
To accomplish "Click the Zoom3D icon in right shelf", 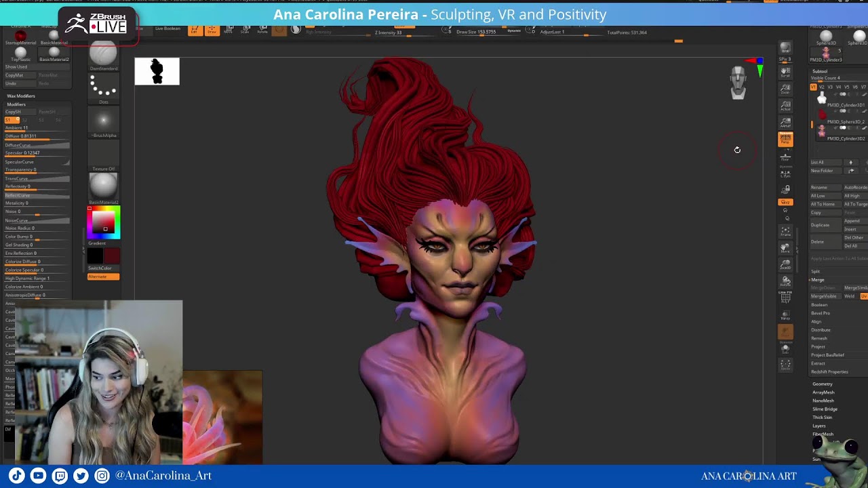I will 785,265.
